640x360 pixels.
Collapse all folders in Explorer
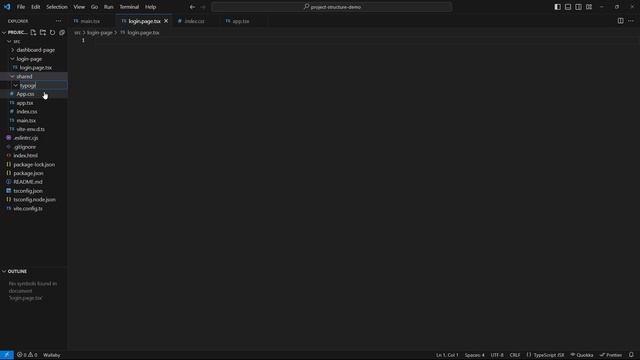62,32
